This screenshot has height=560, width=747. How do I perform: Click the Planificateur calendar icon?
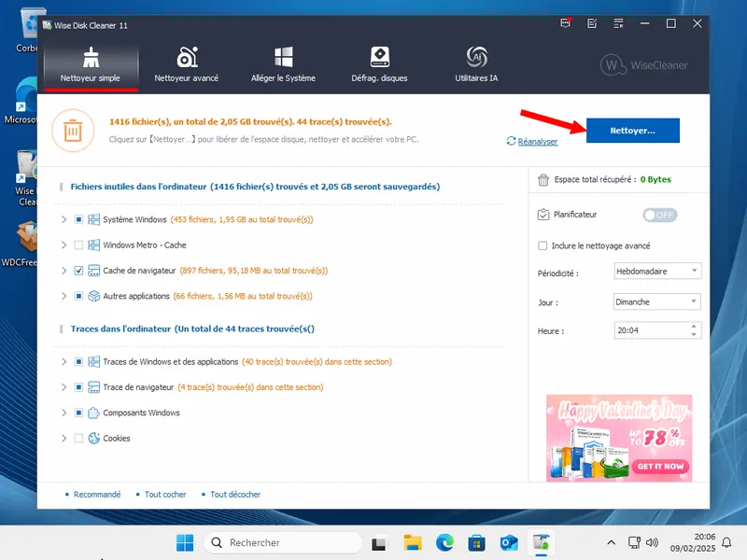[x=543, y=215]
